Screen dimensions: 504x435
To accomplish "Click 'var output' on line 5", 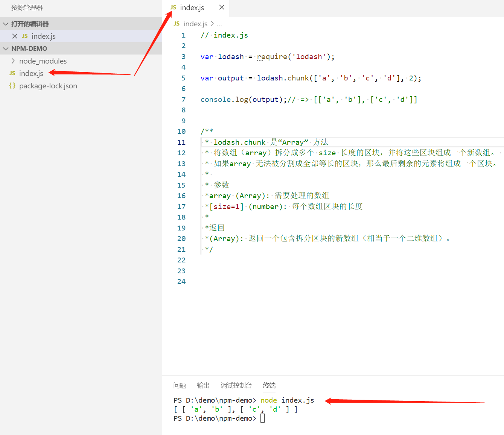I will pyautogui.click(x=222, y=78).
